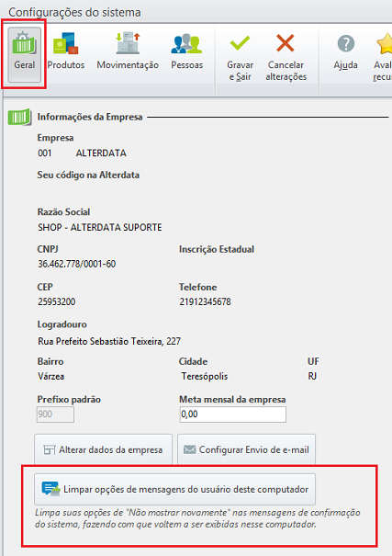
Task: Click the disabled Prefixo padrão field
Action: (x=55, y=414)
